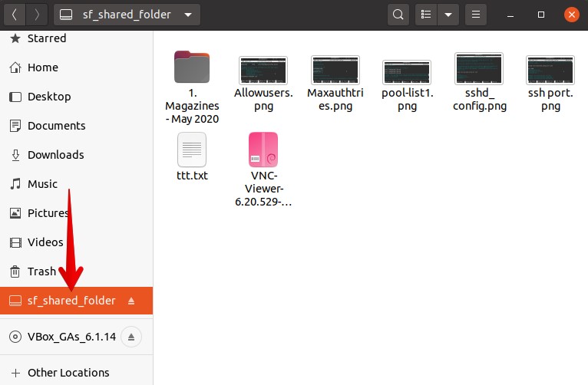Toggle list view in the header bar

click(x=426, y=15)
